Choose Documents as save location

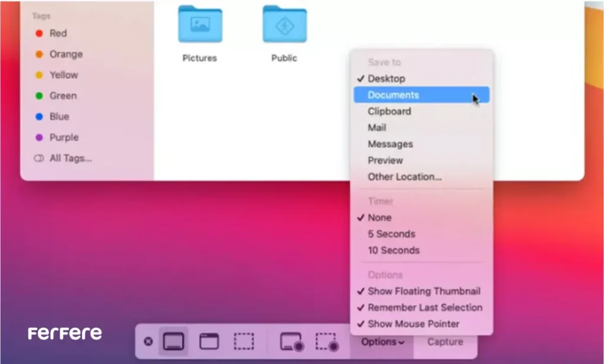[393, 95]
